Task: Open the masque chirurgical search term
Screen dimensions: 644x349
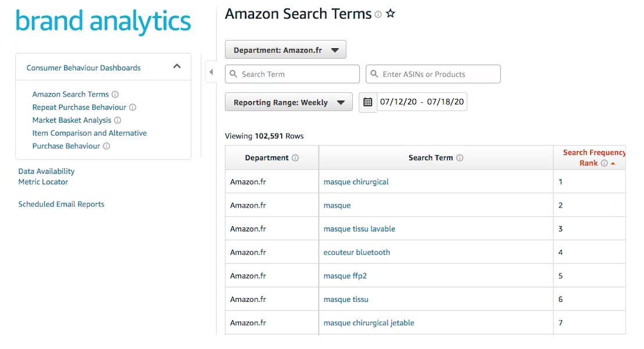Action: [356, 181]
